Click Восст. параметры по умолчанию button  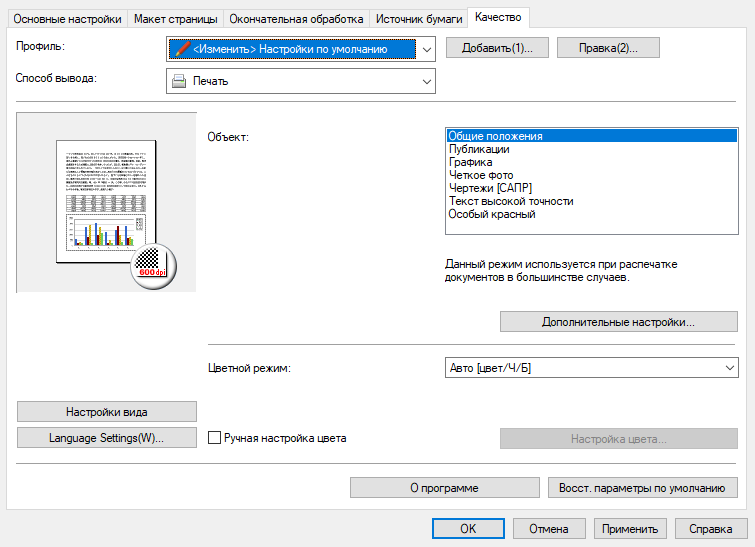(642, 488)
